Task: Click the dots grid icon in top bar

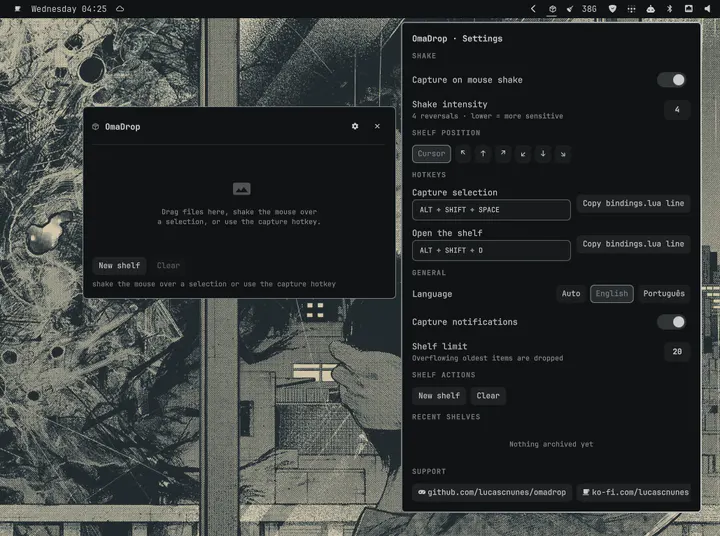Action: [x=631, y=9]
